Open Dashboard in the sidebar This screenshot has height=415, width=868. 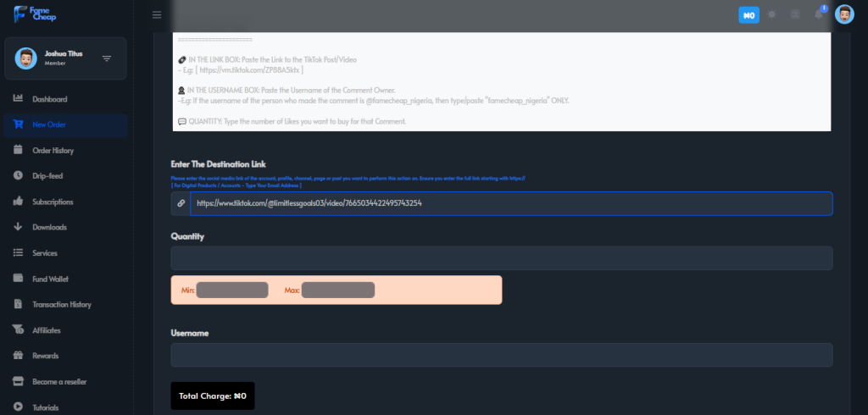pos(50,100)
